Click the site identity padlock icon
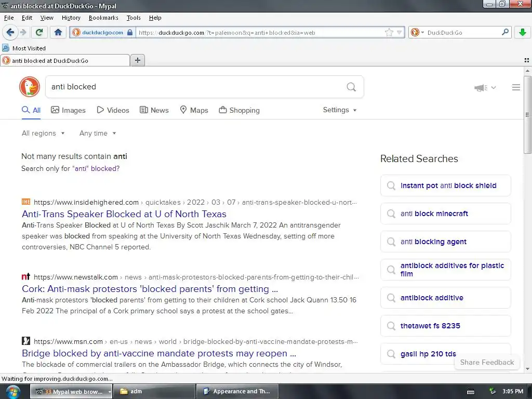This screenshot has width=532, height=399. (129, 33)
